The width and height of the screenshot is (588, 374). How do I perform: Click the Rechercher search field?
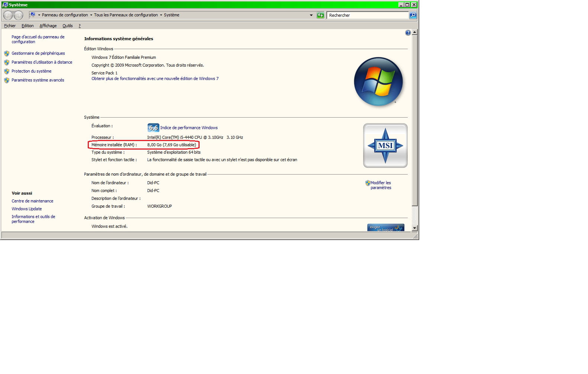367,15
